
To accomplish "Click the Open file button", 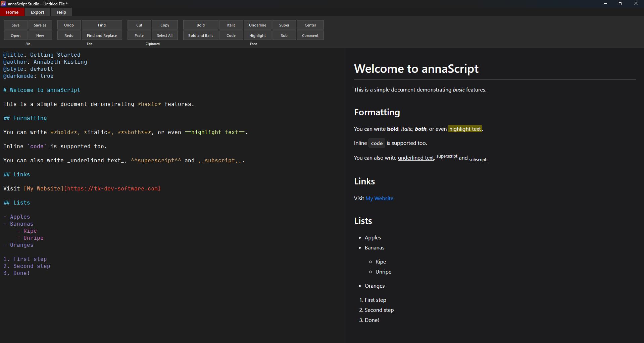I will pyautogui.click(x=16, y=36).
